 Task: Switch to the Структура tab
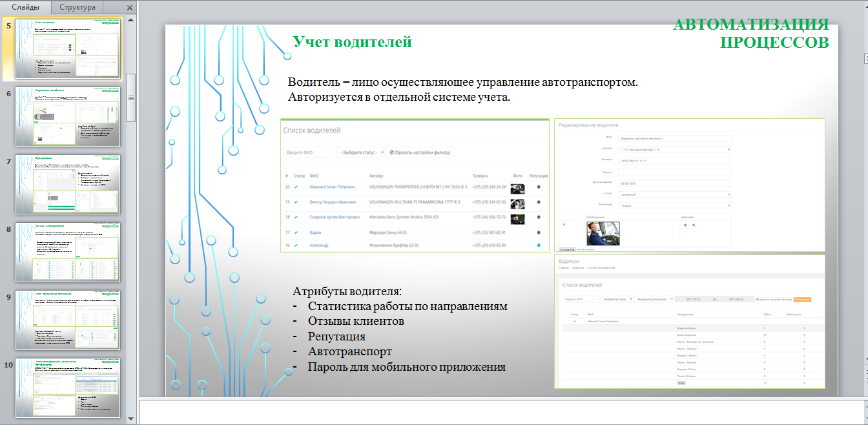click(x=76, y=7)
